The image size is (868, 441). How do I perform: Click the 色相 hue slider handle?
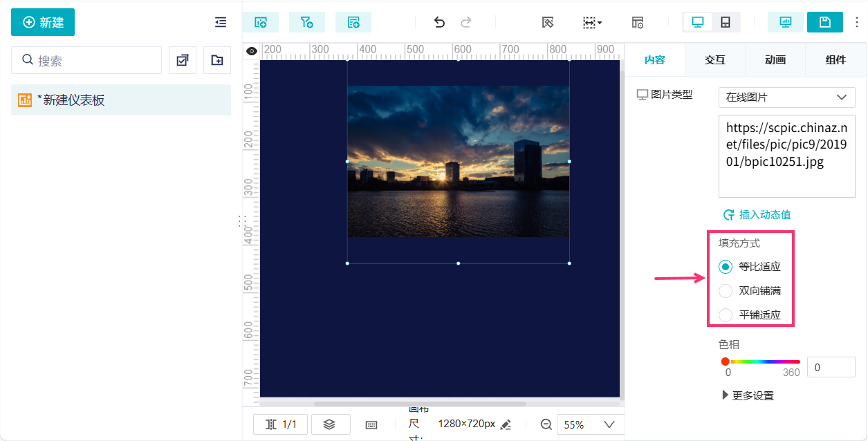click(x=725, y=362)
